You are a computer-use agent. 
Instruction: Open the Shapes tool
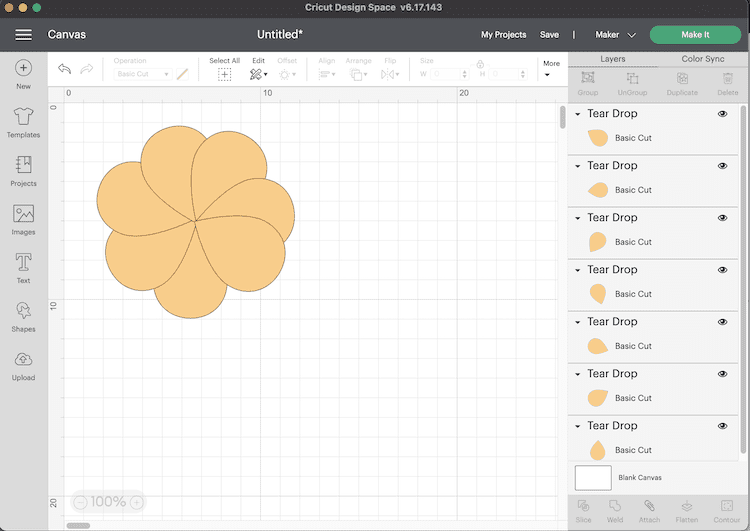[23, 312]
